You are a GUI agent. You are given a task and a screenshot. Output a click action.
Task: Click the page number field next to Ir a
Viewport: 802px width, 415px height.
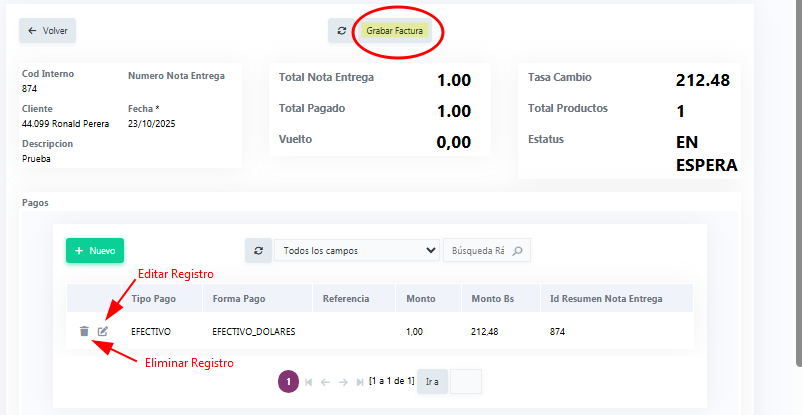point(466,382)
